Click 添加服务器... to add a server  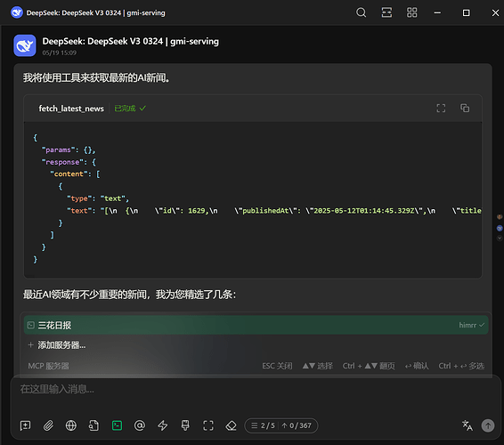(61, 345)
